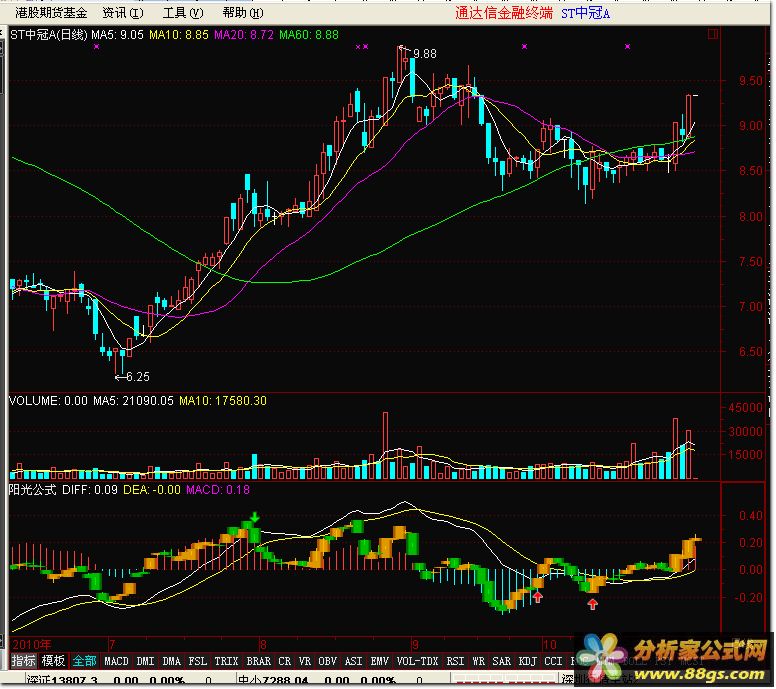Select the ASI indicator tab
776x689 pixels.
click(x=353, y=661)
